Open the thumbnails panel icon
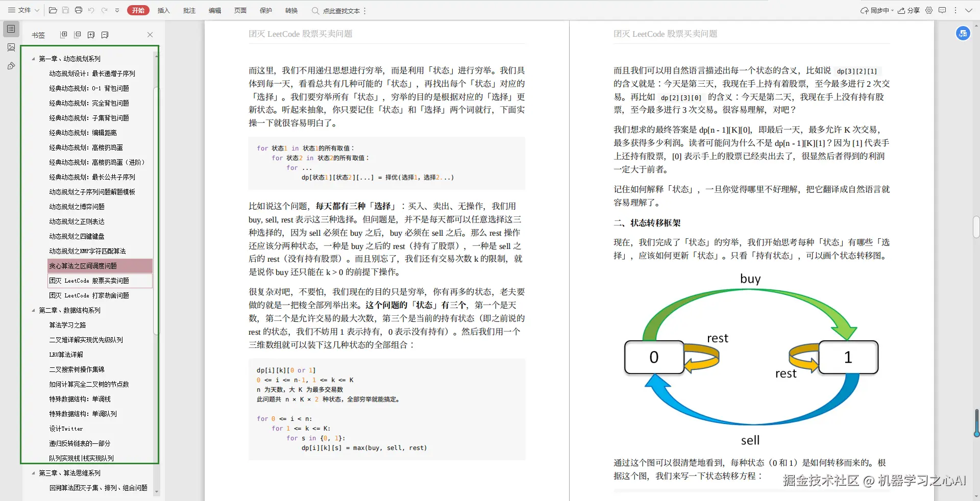 pyautogui.click(x=11, y=47)
